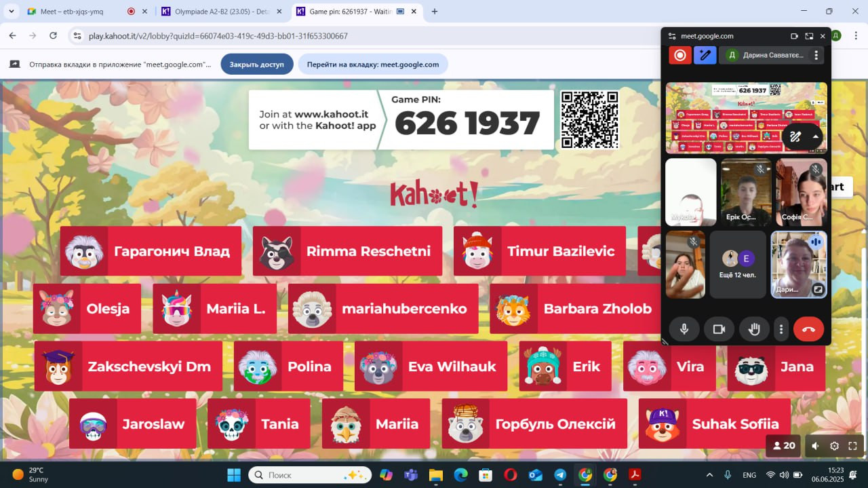Click Jaroslaw's ski-goggles avatar
The image size is (868, 488).
coord(93,425)
